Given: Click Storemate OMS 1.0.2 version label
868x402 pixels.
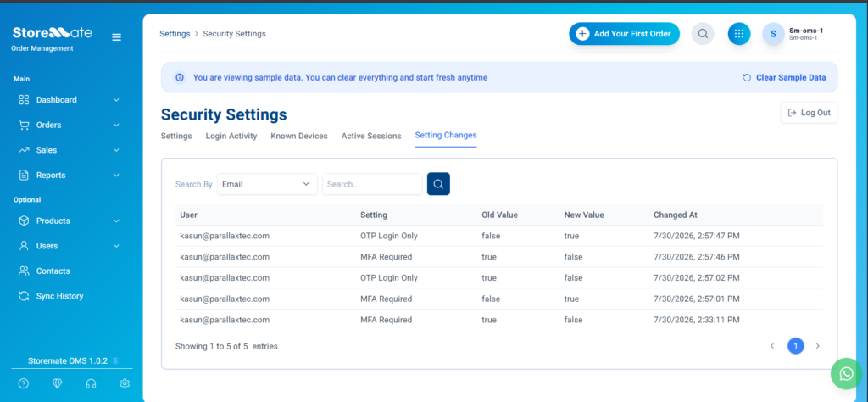Looking at the screenshot, I should [x=68, y=361].
